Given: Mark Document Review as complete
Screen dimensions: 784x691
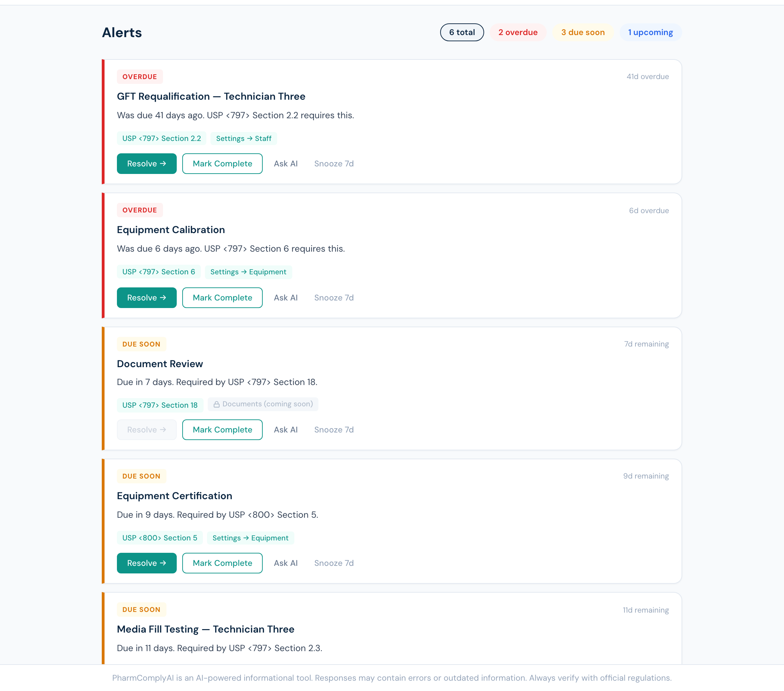Looking at the screenshot, I should point(222,429).
